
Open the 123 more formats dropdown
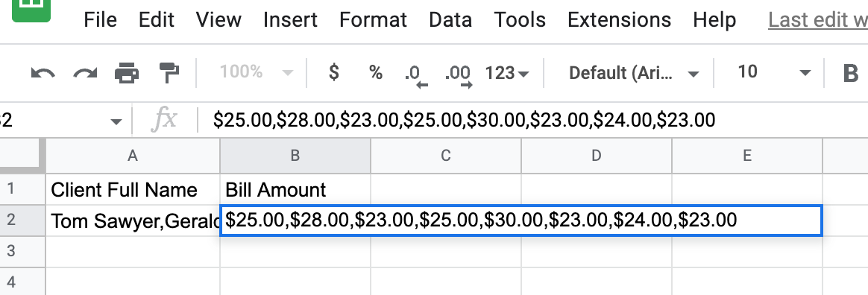(x=506, y=72)
